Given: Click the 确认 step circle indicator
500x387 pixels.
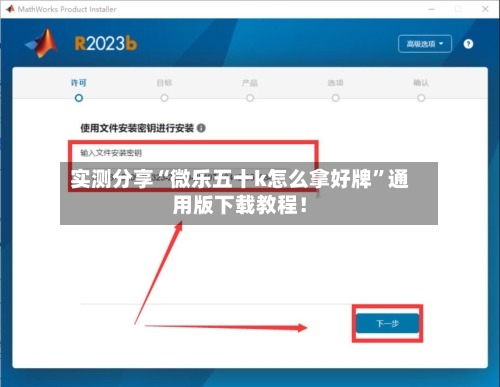Looking at the screenshot, I should pos(421,98).
